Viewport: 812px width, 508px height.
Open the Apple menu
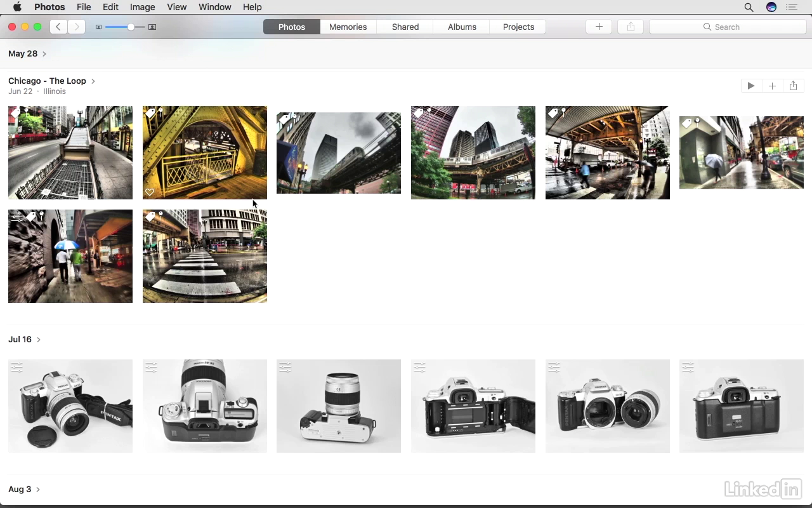coord(17,7)
